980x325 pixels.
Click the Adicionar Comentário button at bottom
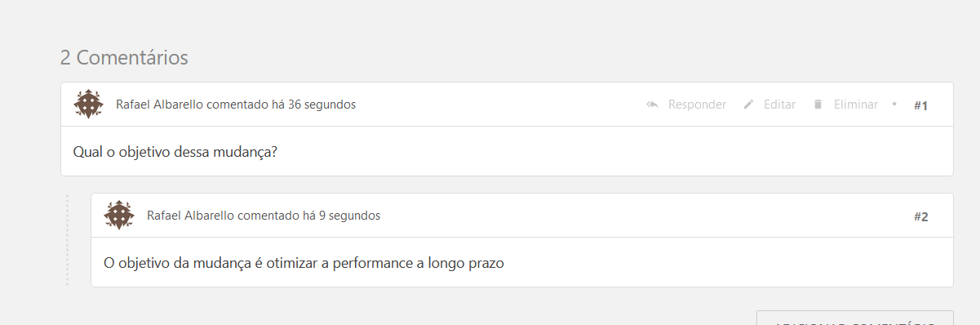[854, 318]
